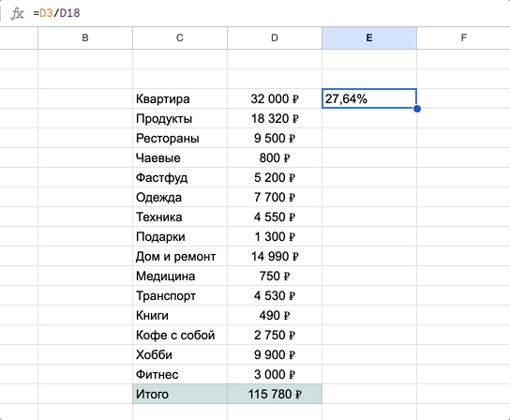Click the Фастфуд cell
Viewport: 510px width, 420px height.
[180, 177]
